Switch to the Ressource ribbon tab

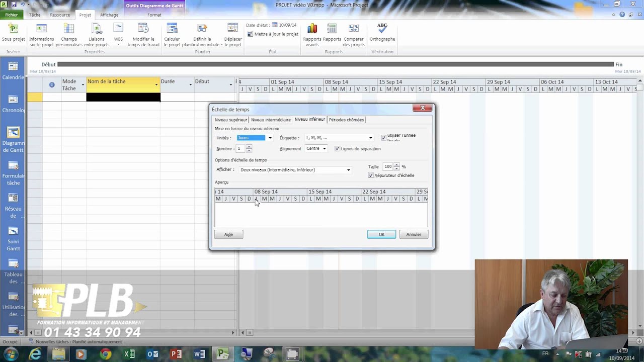60,15
